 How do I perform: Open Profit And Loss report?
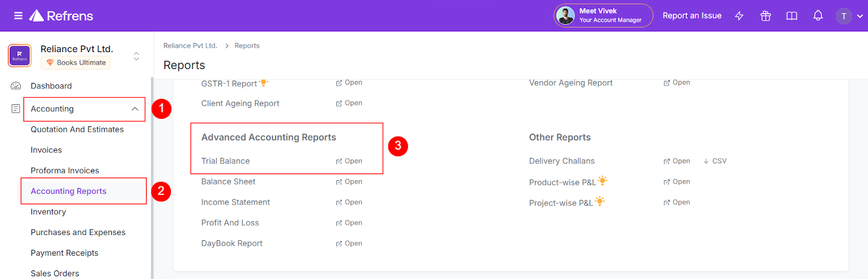click(349, 223)
